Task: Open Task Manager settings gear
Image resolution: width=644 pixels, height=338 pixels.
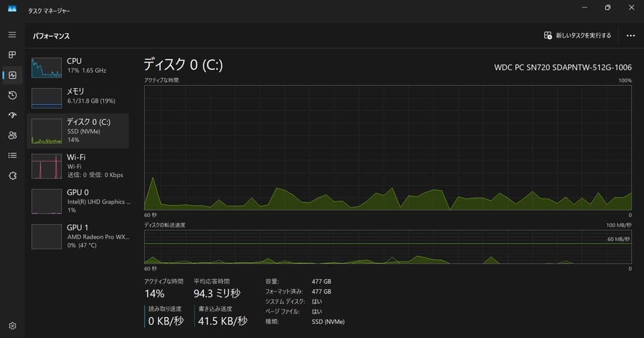Action: [x=12, y=325]
